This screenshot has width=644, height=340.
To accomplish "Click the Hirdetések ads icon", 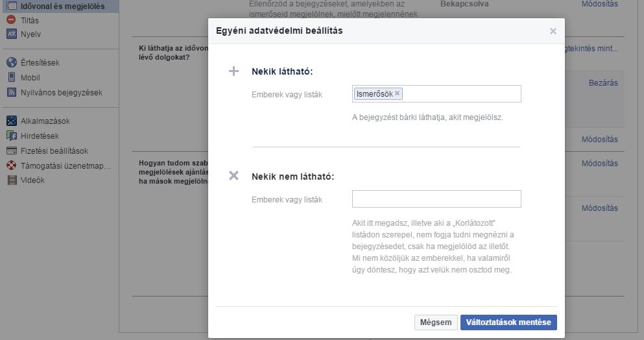I will [11, 136].
